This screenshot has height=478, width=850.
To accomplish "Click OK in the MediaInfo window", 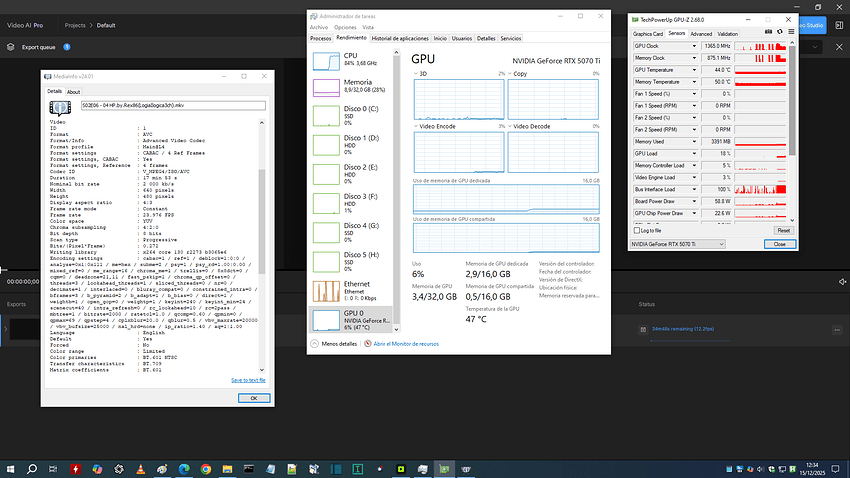I will point(252,397).
